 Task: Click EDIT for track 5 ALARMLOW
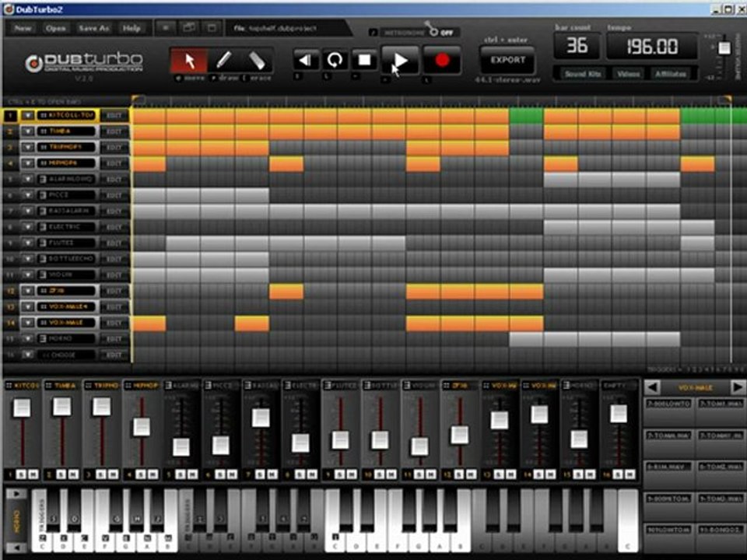click(114, 179)
